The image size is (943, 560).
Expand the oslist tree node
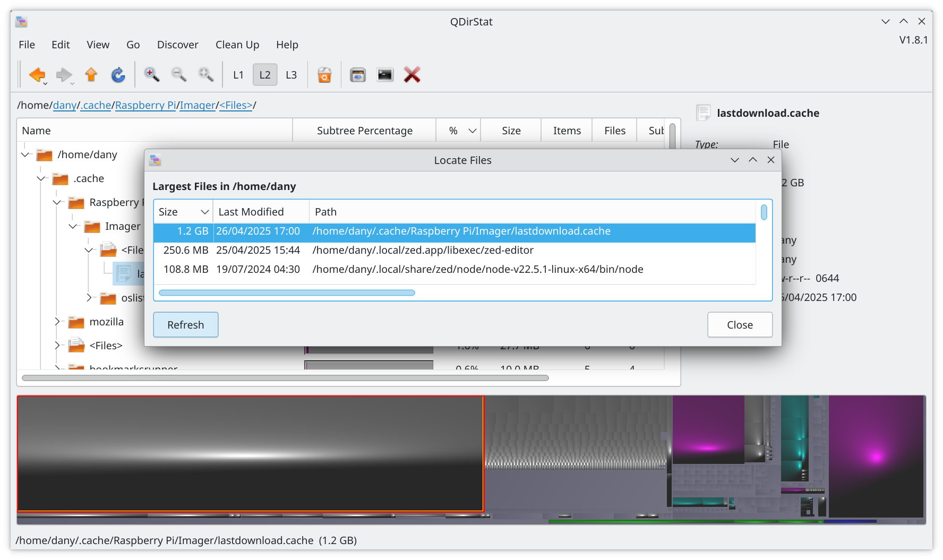point(89,298)
